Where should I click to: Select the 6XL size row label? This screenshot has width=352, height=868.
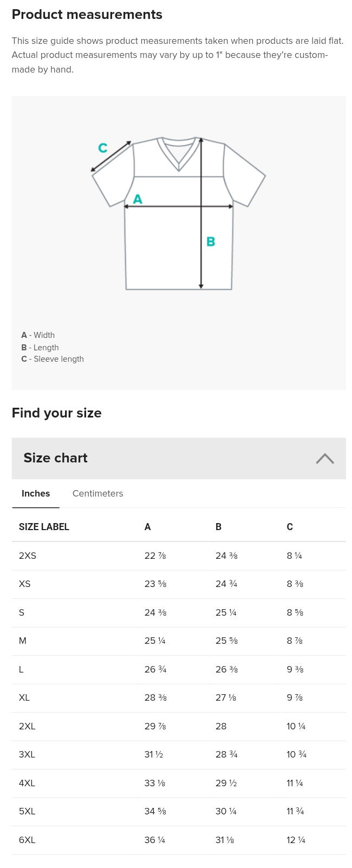pyautogui.click(x=27, y=840)
